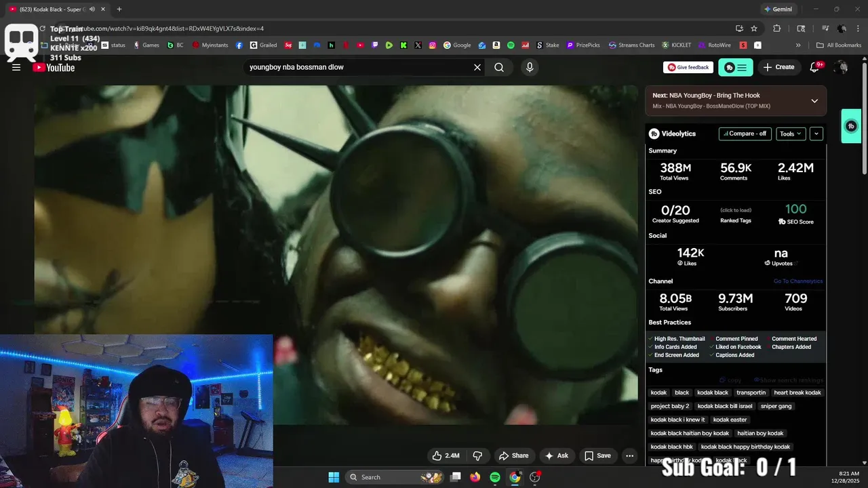The width and height of the screenshot is (868, 488).
Task: Dislike the video
Action: (477, 455)
